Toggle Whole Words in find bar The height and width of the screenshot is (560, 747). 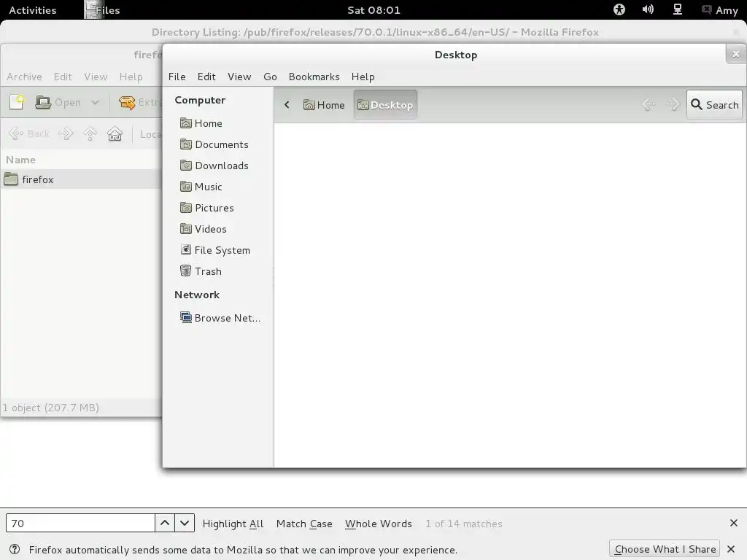[x=379, y=524]
